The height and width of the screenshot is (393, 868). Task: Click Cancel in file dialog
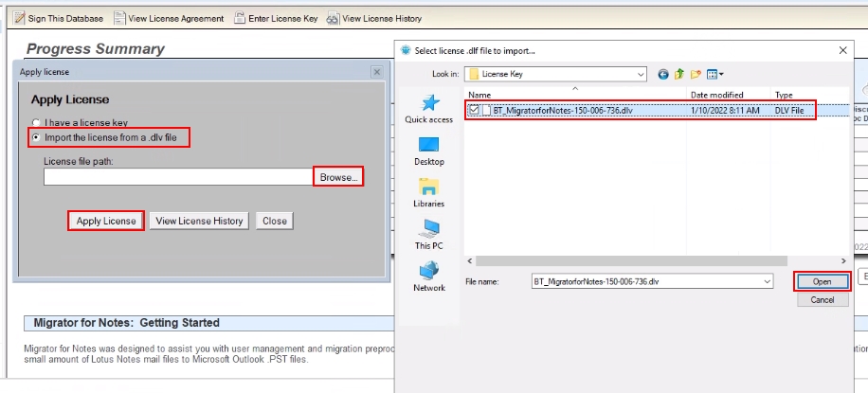[x=823, y=299]
